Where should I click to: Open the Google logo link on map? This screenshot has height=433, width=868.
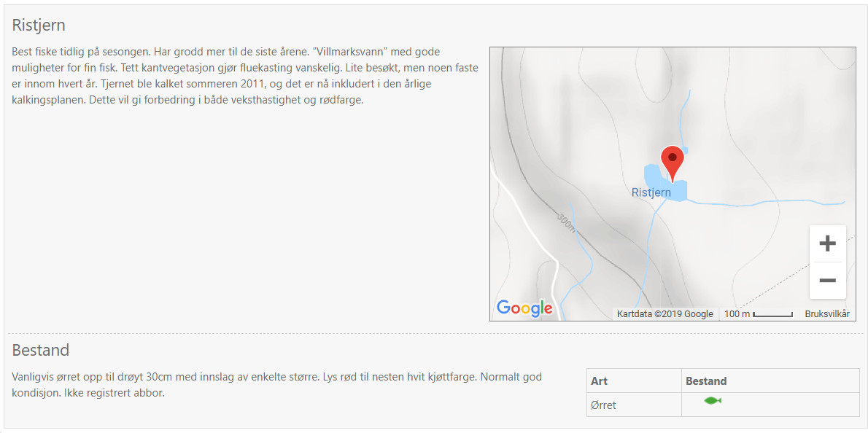524,308
